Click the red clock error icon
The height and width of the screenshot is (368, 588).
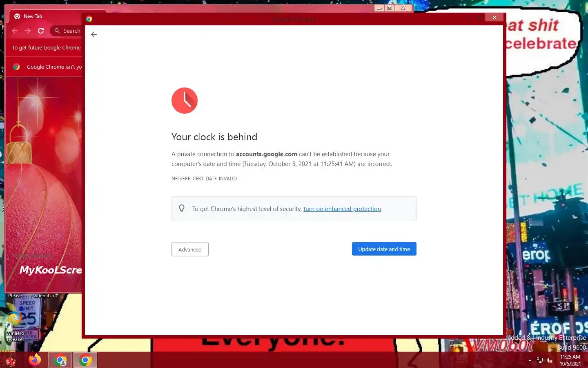click(185, 101)
